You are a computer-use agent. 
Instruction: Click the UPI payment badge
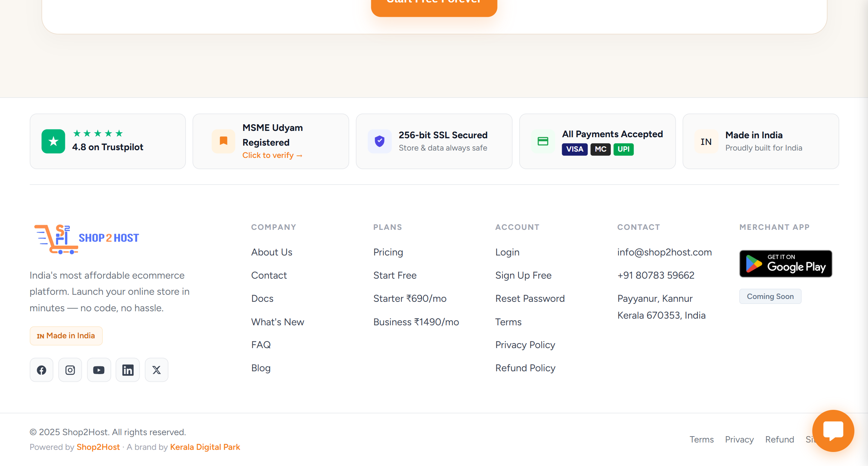[623, 149]
